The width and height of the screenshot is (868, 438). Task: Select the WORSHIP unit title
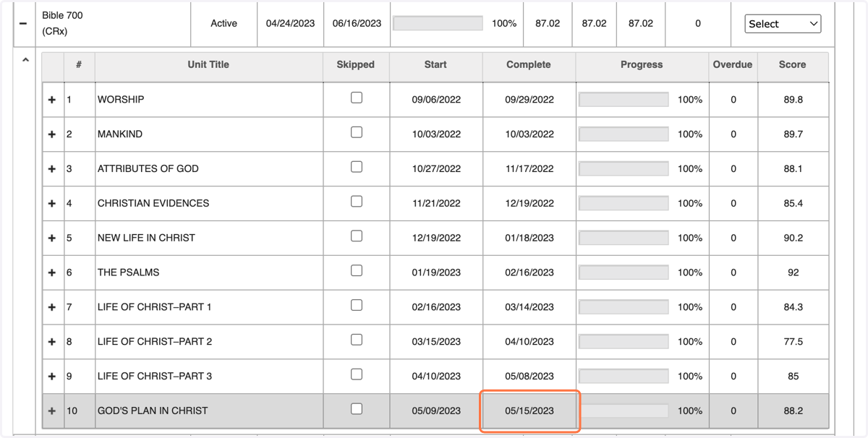pos(121,100)
